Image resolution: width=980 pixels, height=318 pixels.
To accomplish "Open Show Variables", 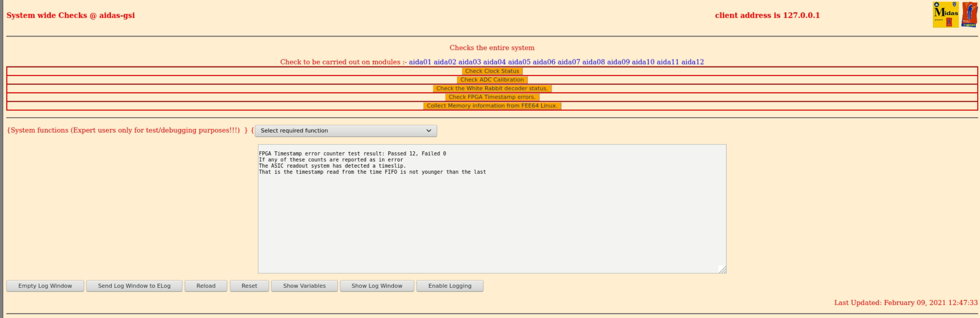I will (x=304, y=286).
